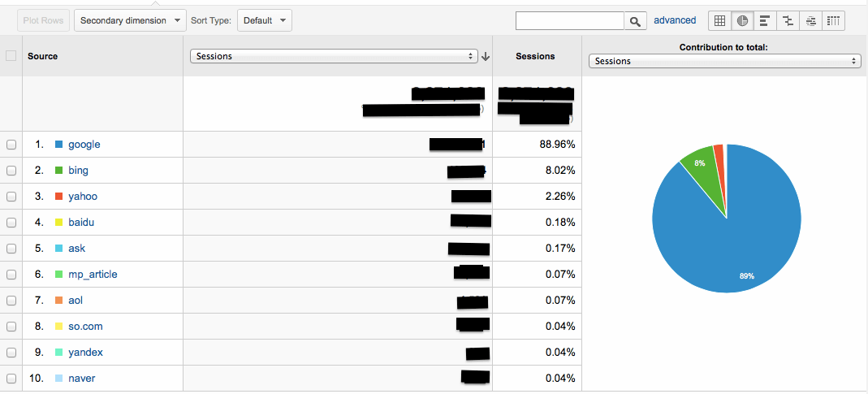Click the green 8% pie slice
Screen dimensions: 868x394
[702, 171]
